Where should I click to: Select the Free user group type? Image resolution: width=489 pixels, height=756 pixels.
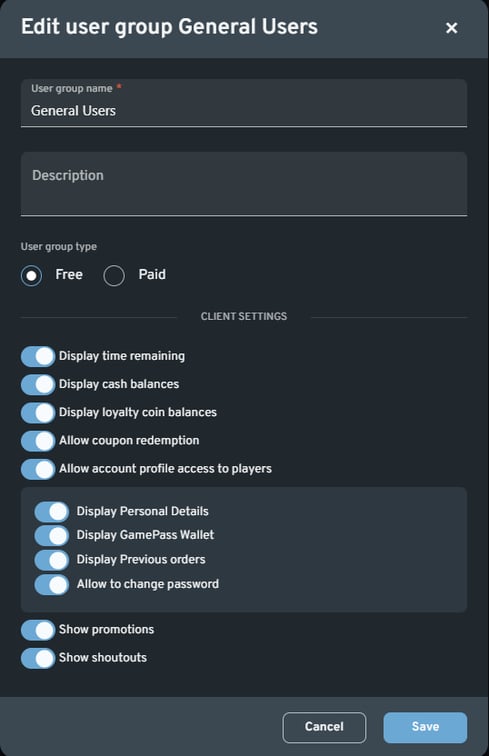click(31, 276)
